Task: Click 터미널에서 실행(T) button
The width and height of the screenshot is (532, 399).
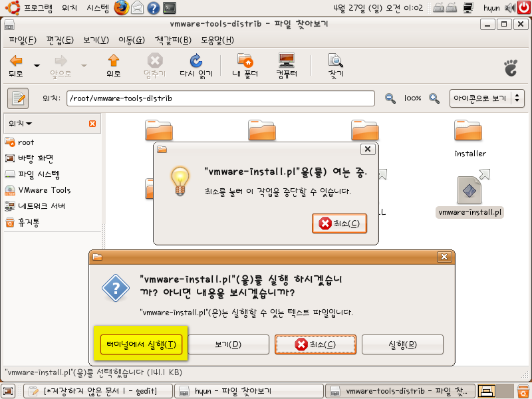Action: (141, 344)
